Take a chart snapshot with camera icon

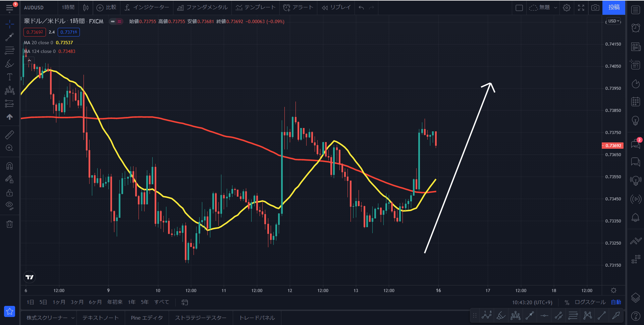pos(595,8)
